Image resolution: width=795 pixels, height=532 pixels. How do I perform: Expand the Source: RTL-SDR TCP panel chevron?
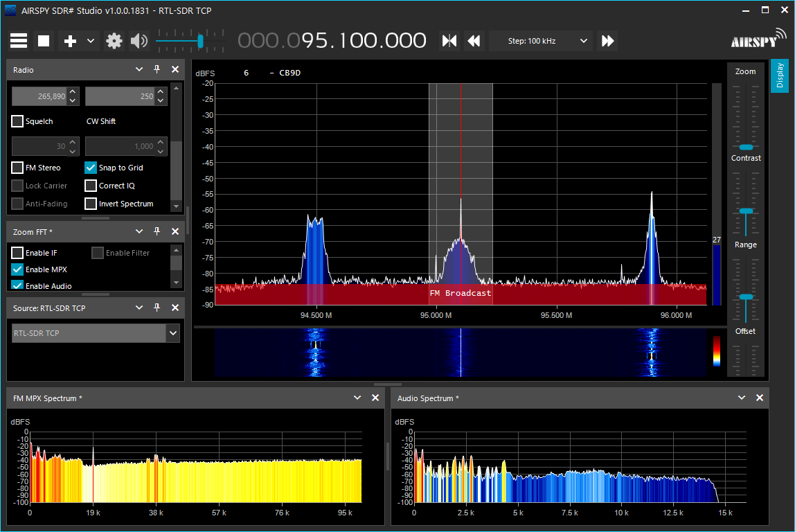click(139, 308)
